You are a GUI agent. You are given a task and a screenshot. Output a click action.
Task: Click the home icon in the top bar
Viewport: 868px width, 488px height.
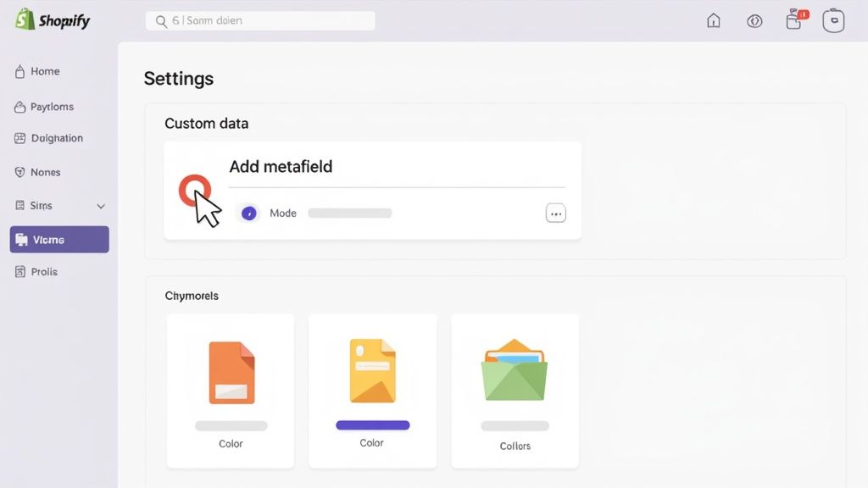[x=713, y=19]
